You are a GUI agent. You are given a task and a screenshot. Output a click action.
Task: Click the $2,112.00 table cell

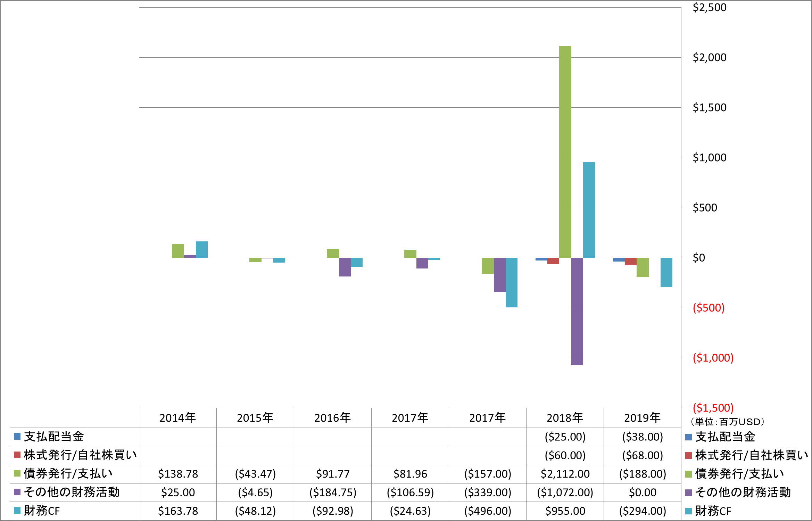coord(565,474)
